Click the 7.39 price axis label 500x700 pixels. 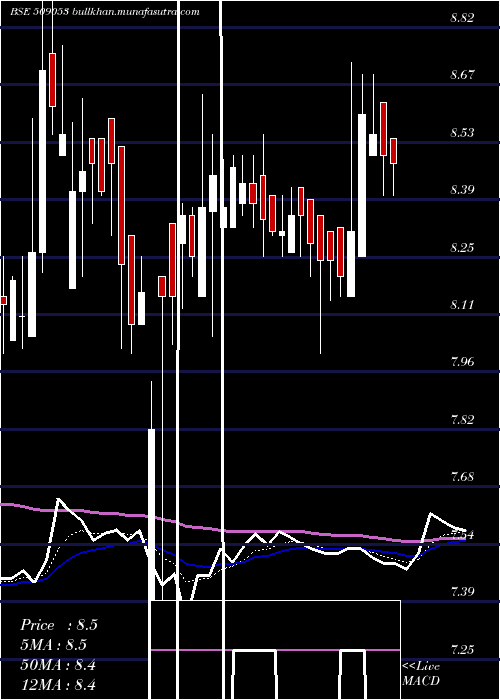click(x=462, y=592)
